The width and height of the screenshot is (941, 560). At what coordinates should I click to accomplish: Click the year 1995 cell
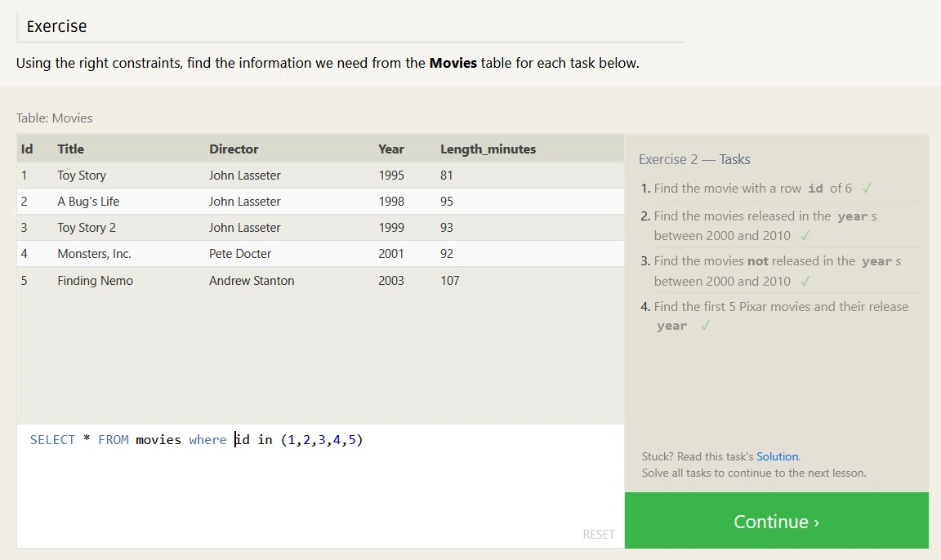[391, 176]
